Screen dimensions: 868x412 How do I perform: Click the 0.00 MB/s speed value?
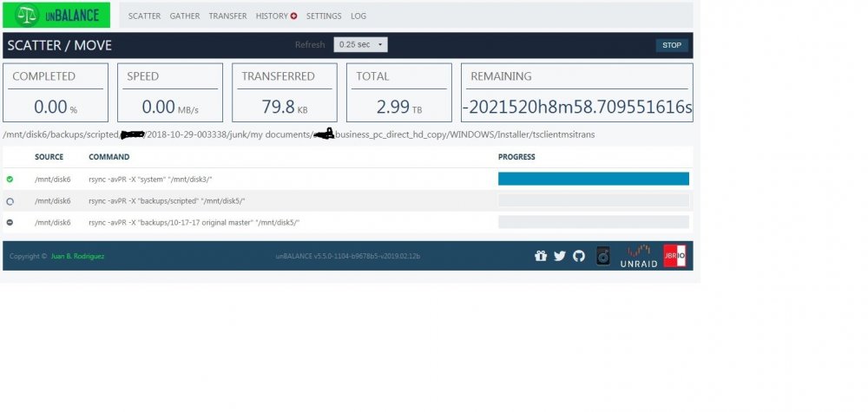tap(170, 107)
